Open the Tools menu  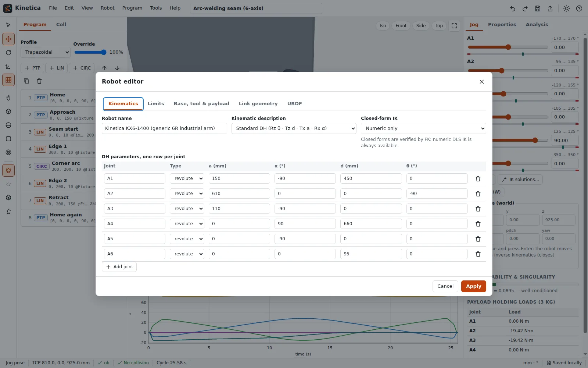click(156, 8)
